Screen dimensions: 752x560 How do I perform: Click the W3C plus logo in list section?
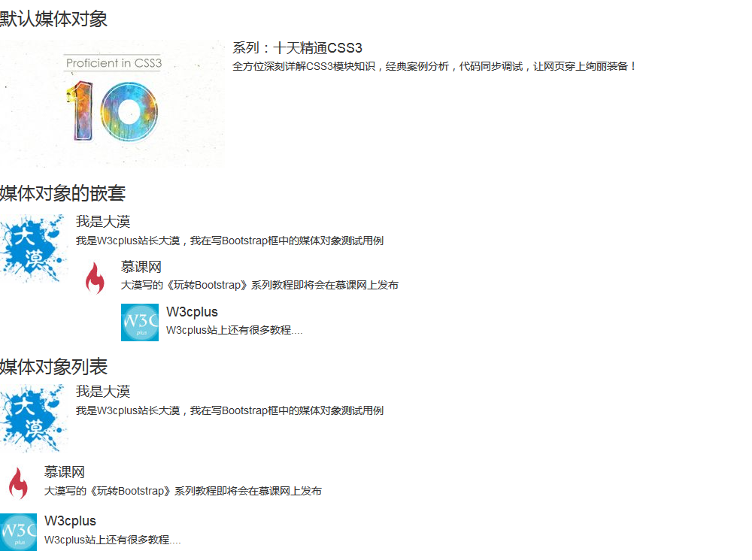click(x=18, y=532)
